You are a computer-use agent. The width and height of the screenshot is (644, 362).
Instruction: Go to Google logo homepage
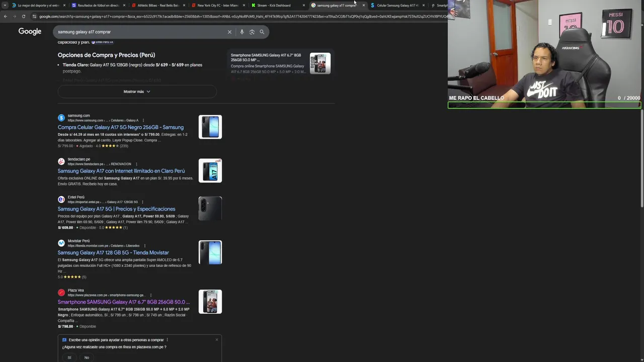[30, 32]
